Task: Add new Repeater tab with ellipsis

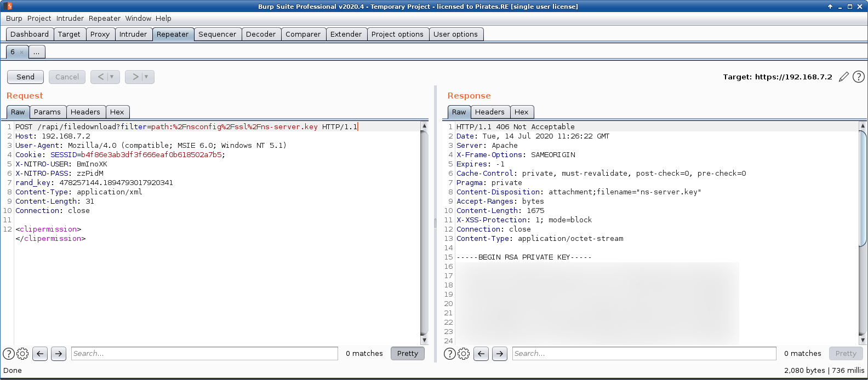Action: (36, 52)
